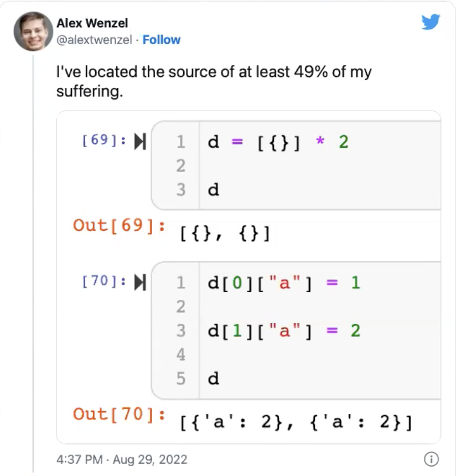Click run-cell icon beside prompt [70]
The width and height of the screenshot is (456, 476).
tap(140, 283)
